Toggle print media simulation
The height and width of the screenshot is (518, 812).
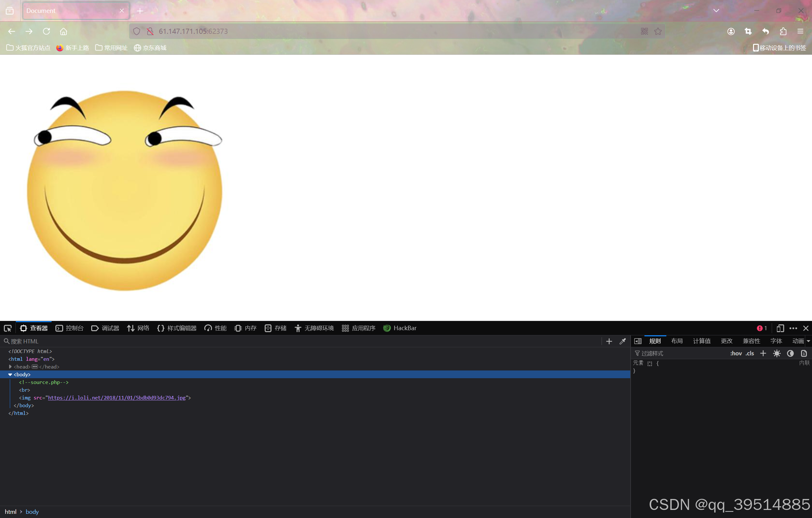coord(804,353)
